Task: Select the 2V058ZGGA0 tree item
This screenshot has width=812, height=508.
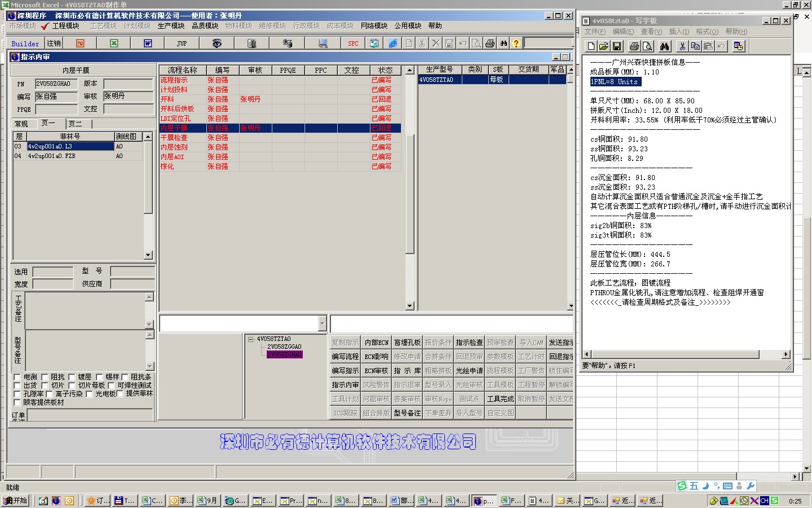Action: point(284,347)
